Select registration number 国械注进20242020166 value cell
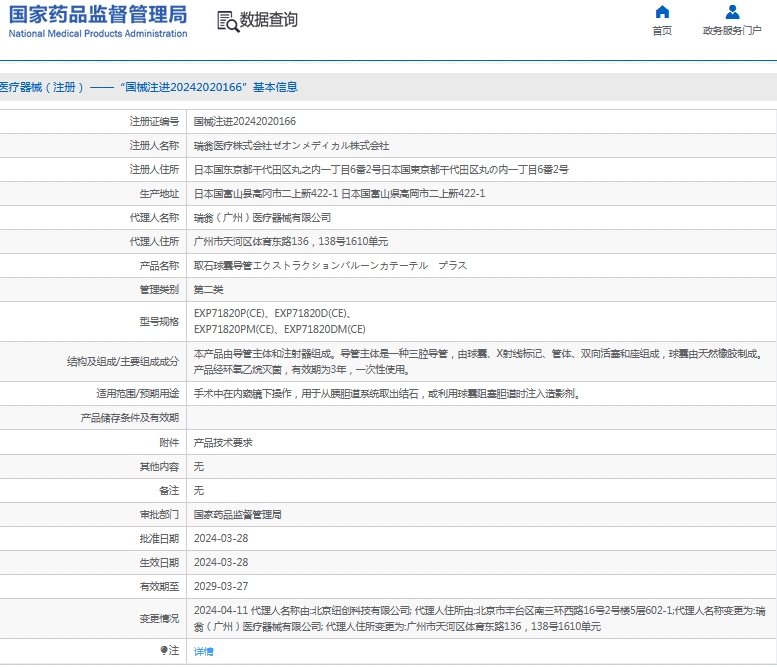Image resolution: width=777 pixels, height=667 pixels. pyautogui.click(x=245, y=121)
